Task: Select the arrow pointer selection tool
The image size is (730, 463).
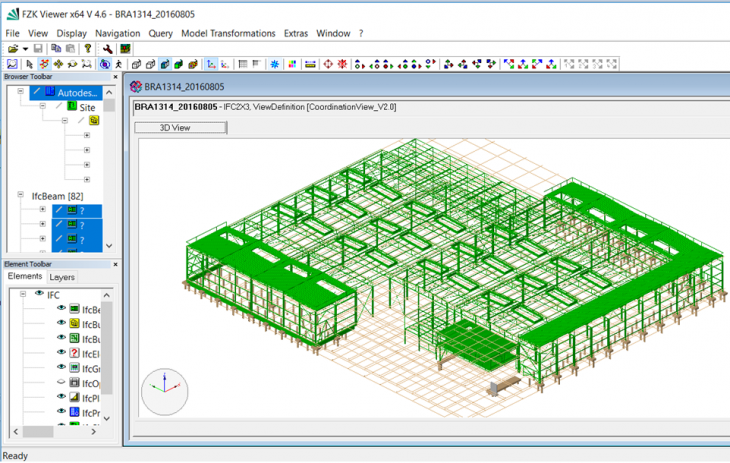Action: [28, 64]
